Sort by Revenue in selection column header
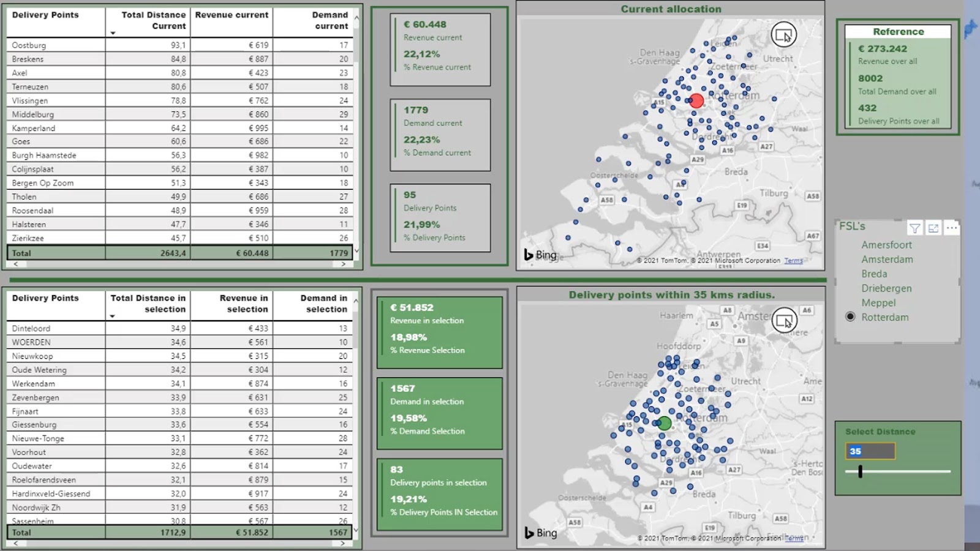Image resolution: width=980 pixels, height=551 pixels. click(244, 304)
